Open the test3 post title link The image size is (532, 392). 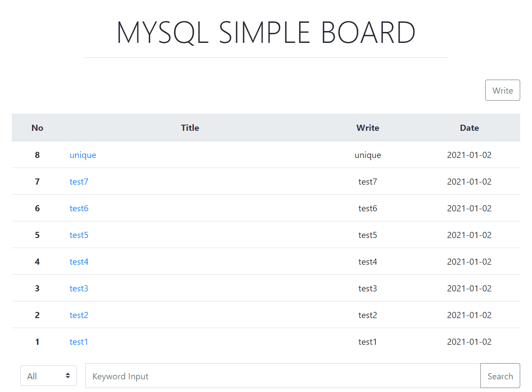[x=79, y=288]
